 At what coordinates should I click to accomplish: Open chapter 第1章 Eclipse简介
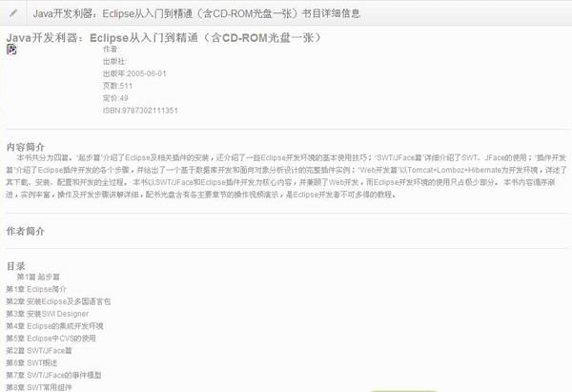36,288
